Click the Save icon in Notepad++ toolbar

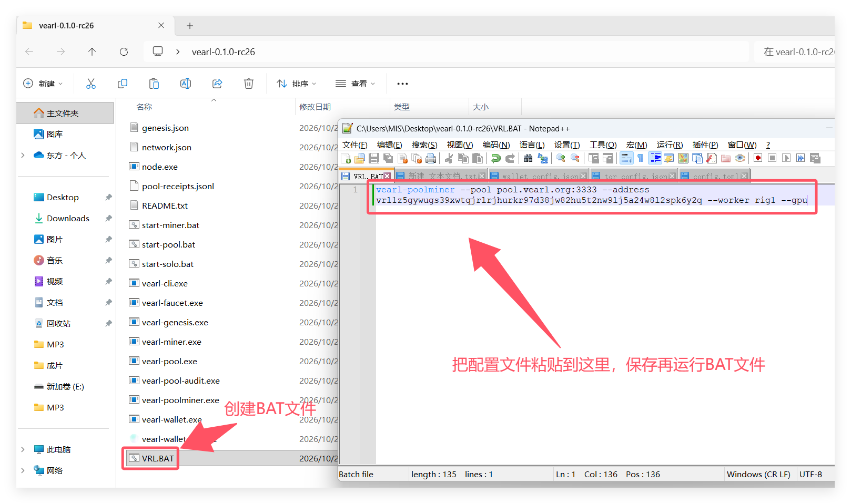click(x=374, y=158)
